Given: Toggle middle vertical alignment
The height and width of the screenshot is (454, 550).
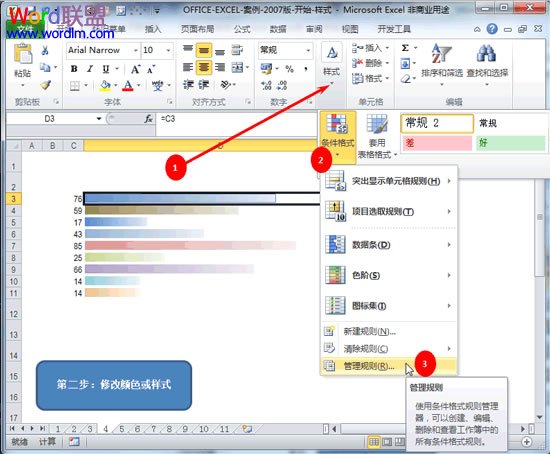Looking at the screenshot, I should click(204, 51).
